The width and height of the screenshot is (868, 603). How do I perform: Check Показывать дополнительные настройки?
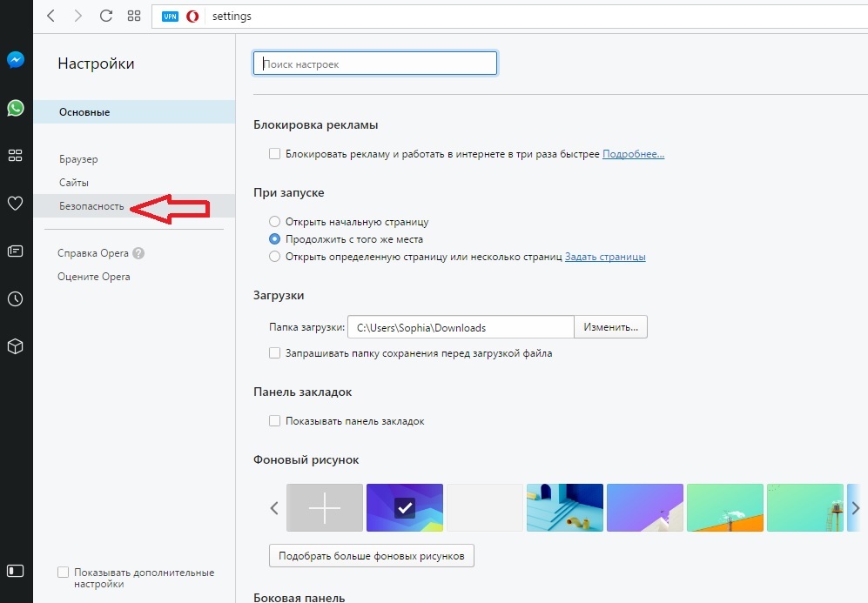(63, 572)
